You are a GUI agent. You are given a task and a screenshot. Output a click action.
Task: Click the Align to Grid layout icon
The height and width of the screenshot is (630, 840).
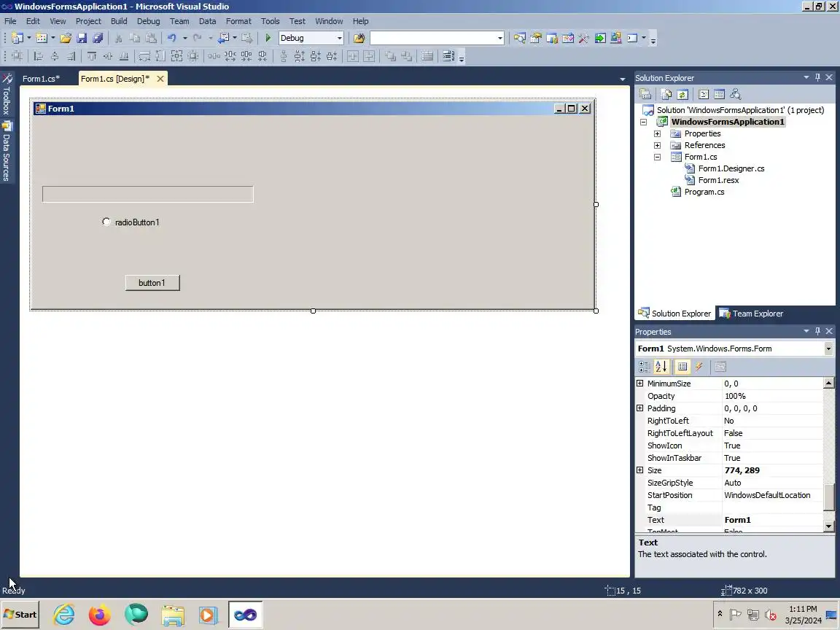coord(17,56)
